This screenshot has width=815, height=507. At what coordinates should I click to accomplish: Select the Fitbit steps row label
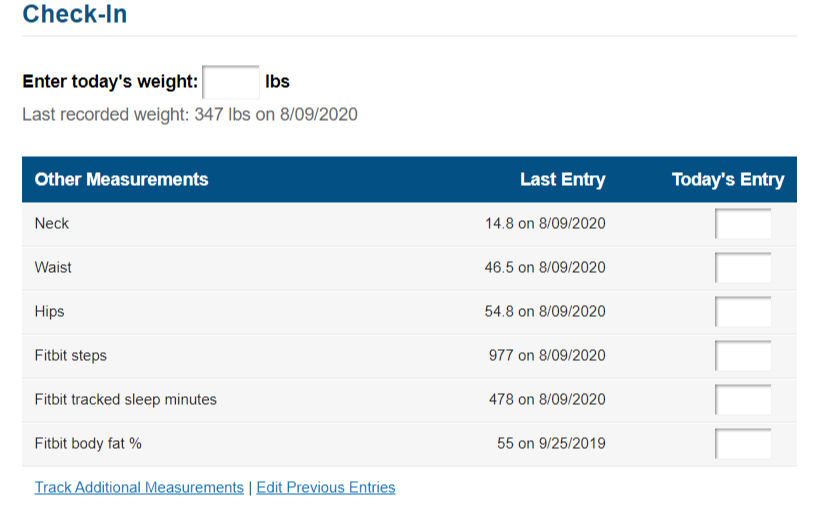point(71,356)
